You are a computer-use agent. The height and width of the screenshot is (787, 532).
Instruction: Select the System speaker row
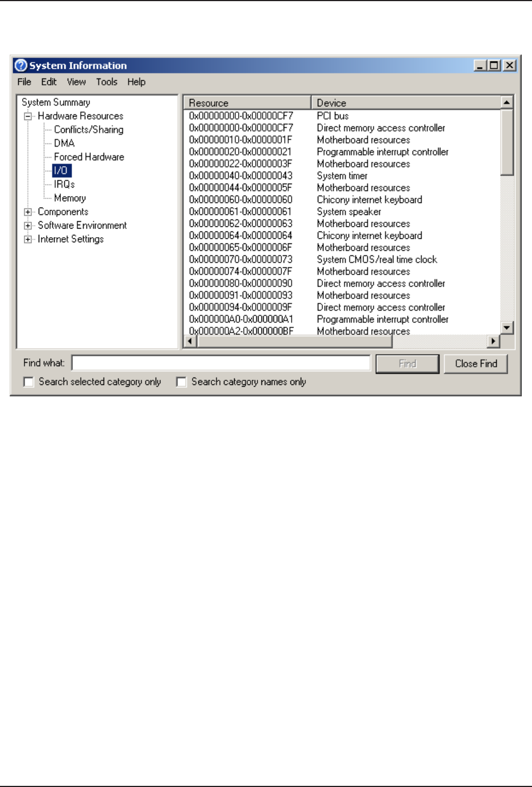coord(342,212)
